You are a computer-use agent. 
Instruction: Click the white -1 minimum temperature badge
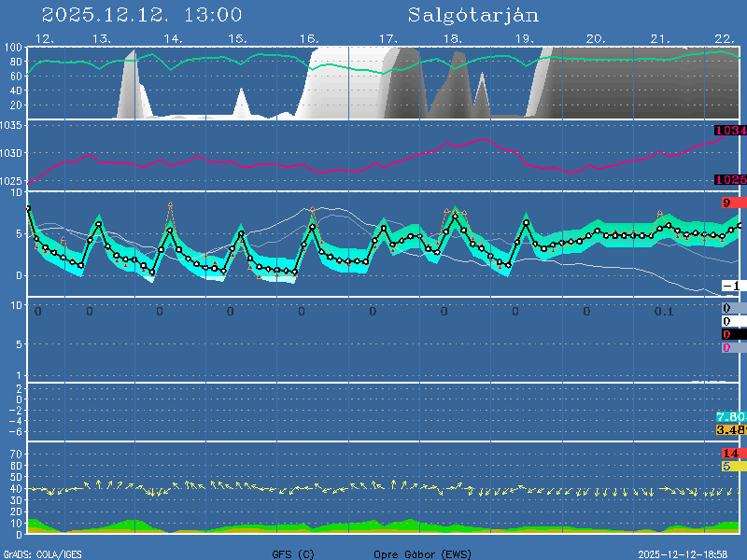point(731,286)
